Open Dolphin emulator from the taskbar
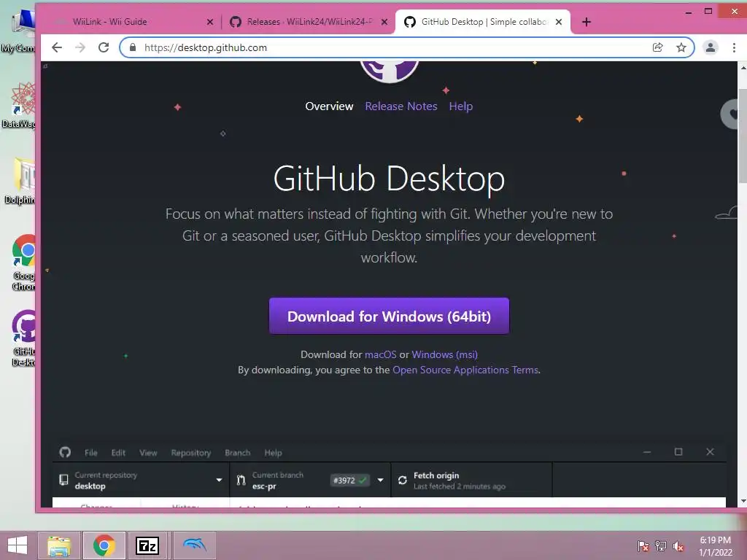The image size is (747, 560). [x=194, y=545]
